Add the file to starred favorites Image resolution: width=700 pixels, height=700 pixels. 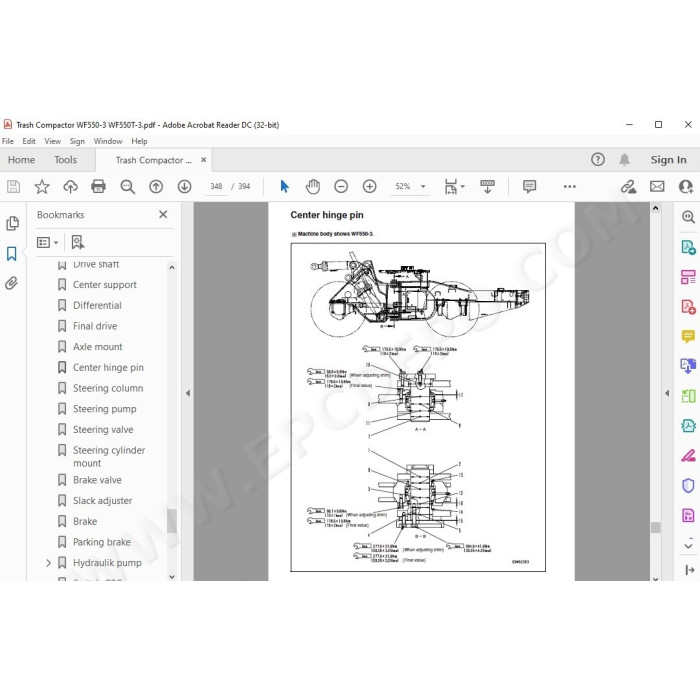point(42,186)
